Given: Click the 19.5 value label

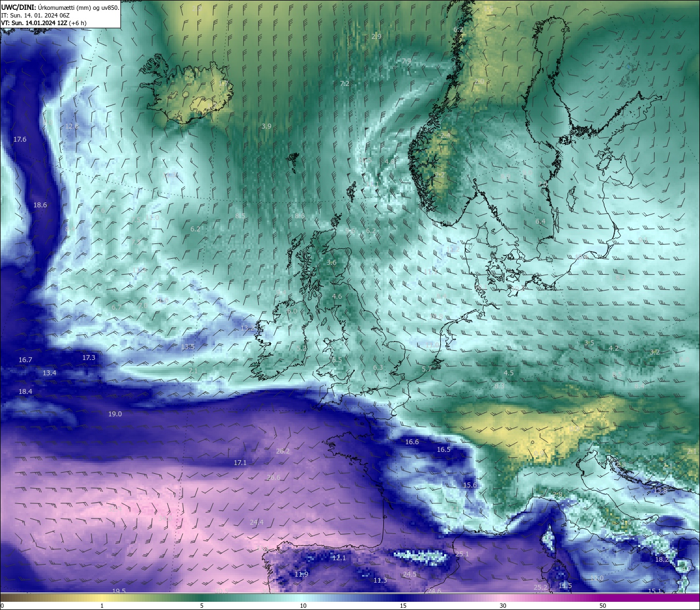Looking at the screenshot, I should (x=119, y=591).
